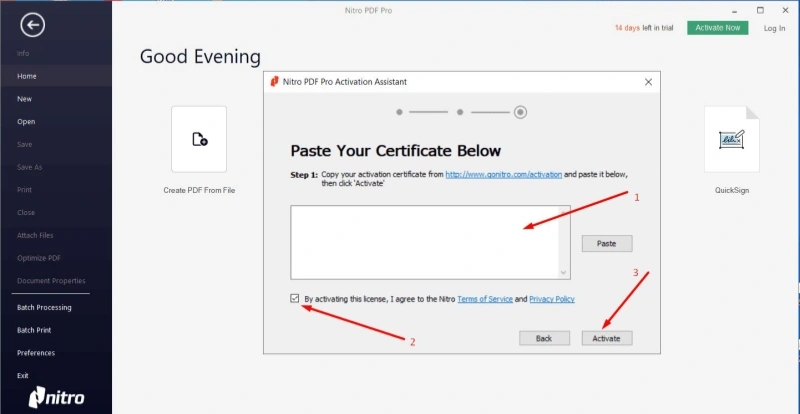Screen dimensions: 800x414
Task: Click the certificate box scrollbar down arrow
Action: [x=564, y=272]
